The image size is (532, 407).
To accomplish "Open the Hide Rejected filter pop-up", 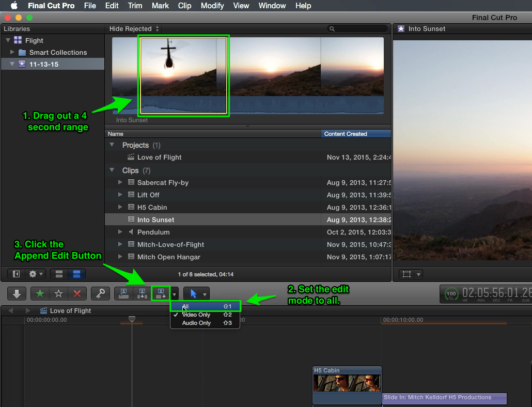I will pos(134,29).
